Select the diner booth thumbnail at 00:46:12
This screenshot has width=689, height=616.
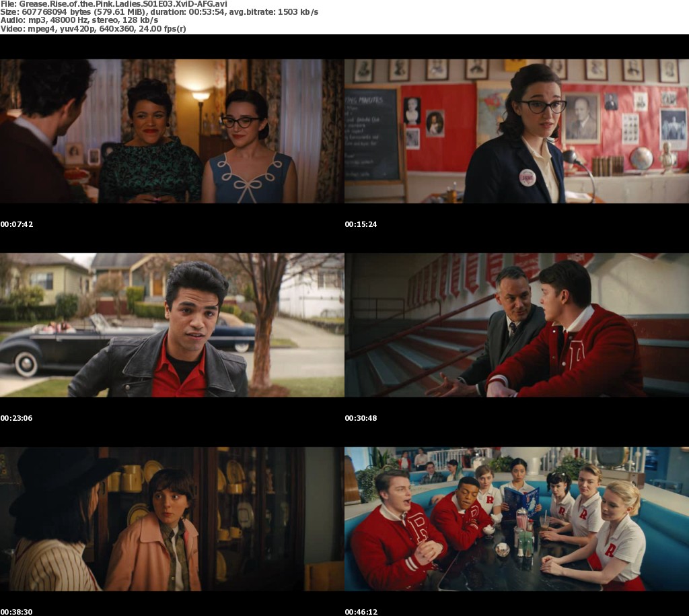pyautogui.click(x=516, y=518)
